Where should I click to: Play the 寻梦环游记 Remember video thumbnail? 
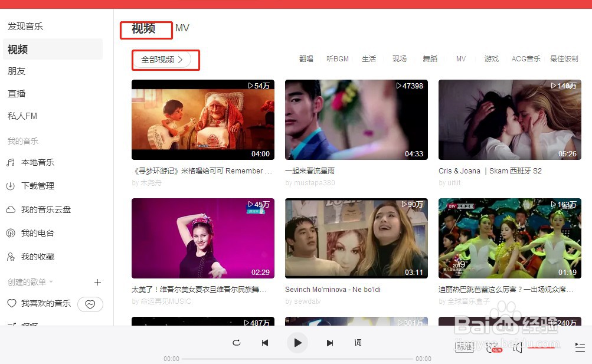[x=203, y=120]
